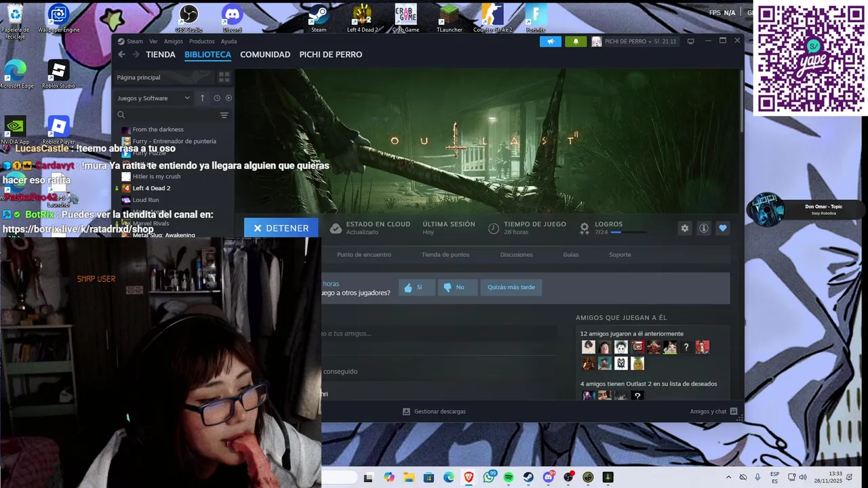The width and height of the screenshot is (868, 488).
Task: Open OBS Studio desktop shortcut
Action: tap(189, 19)
